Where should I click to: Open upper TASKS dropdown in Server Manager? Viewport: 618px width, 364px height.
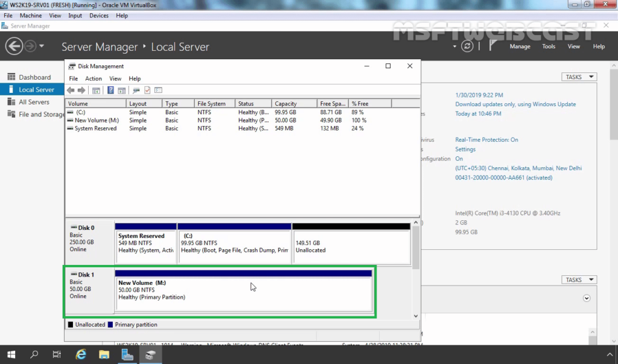tap(579, 77)
